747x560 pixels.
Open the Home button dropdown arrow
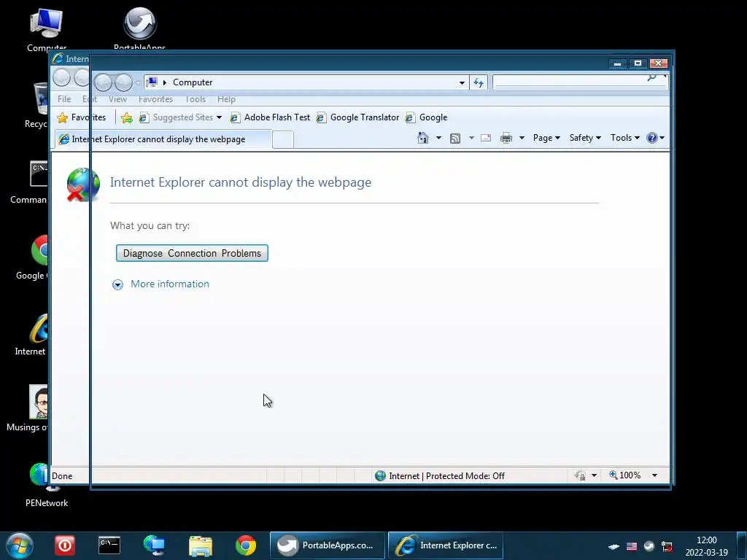[x=438, y=138]
